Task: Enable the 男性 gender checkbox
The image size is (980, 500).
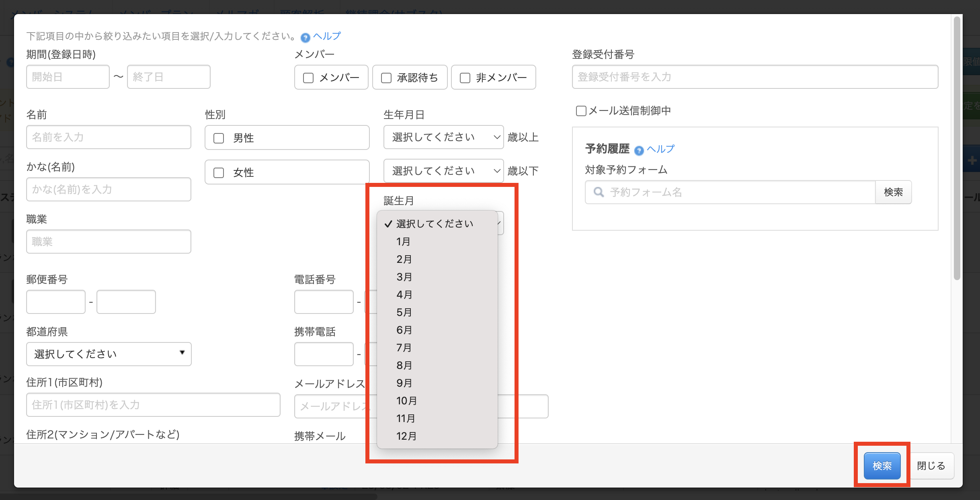Action: [x=219, y=138]
